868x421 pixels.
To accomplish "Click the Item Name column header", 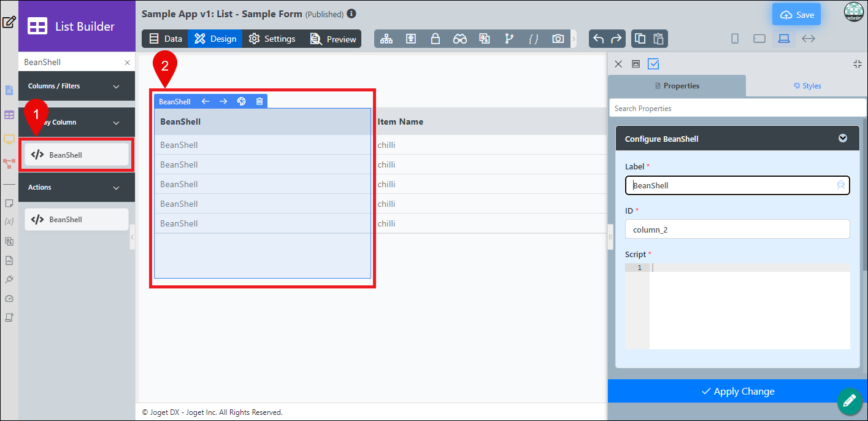I will (401, 122).
